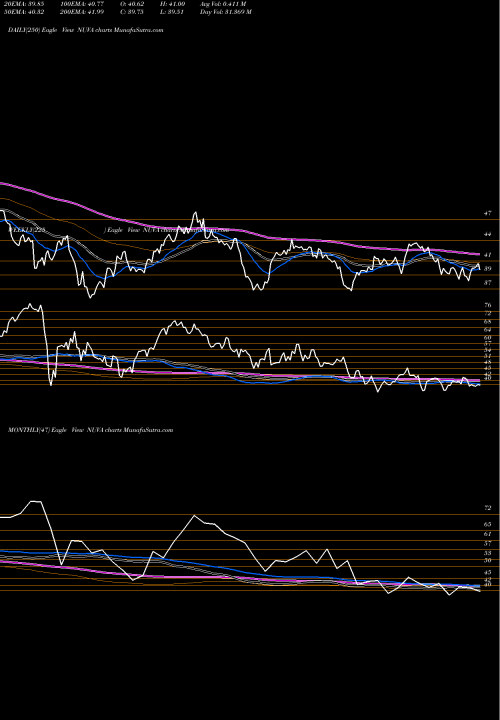Select the close price 'C: 39.73'
Image resolution: width=500 pixels, height=720 pixels.
[x=132, y=12]
